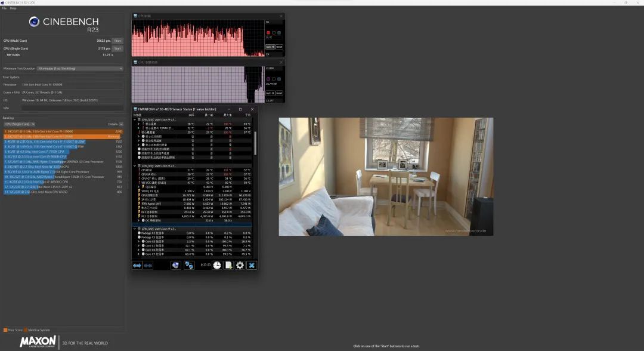Open the File menu in Cinebench
Screen dimensions: 644x351
tap(5, 8)
